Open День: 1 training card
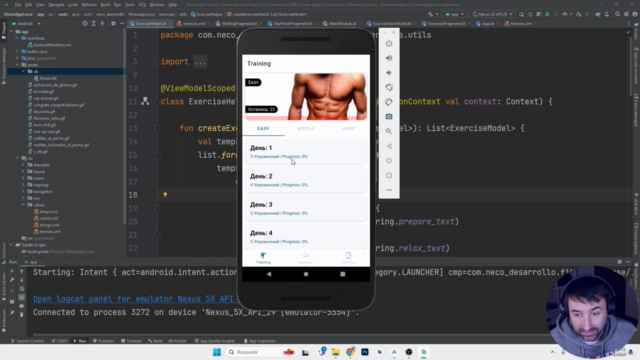The width and height of the screenshot is (640, 360). [x=306, y=152]
